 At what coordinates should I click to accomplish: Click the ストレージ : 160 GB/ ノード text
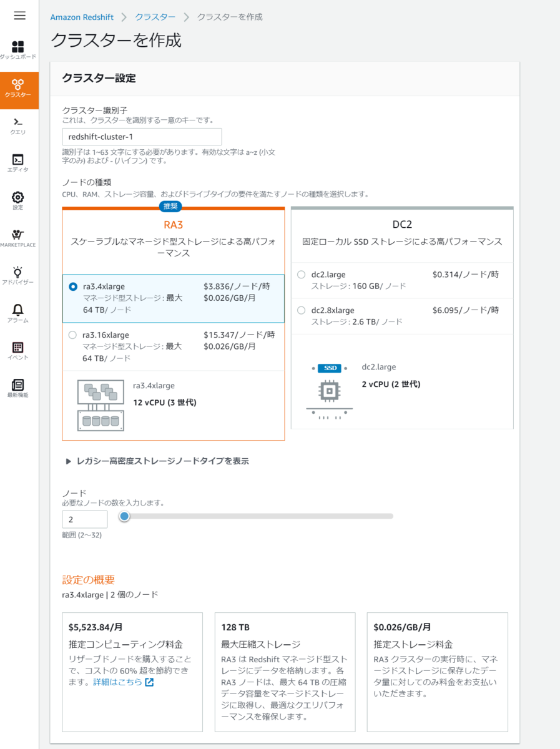(358, 286)
